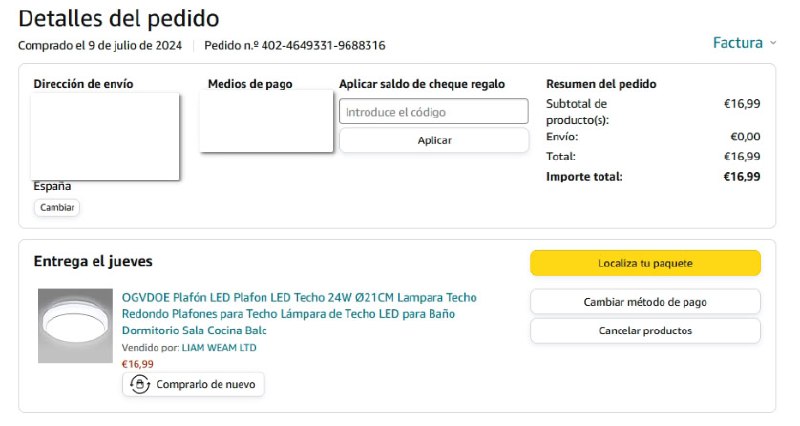
Task: Click the Resumen del pedido heading
Action: click(601, 84)
